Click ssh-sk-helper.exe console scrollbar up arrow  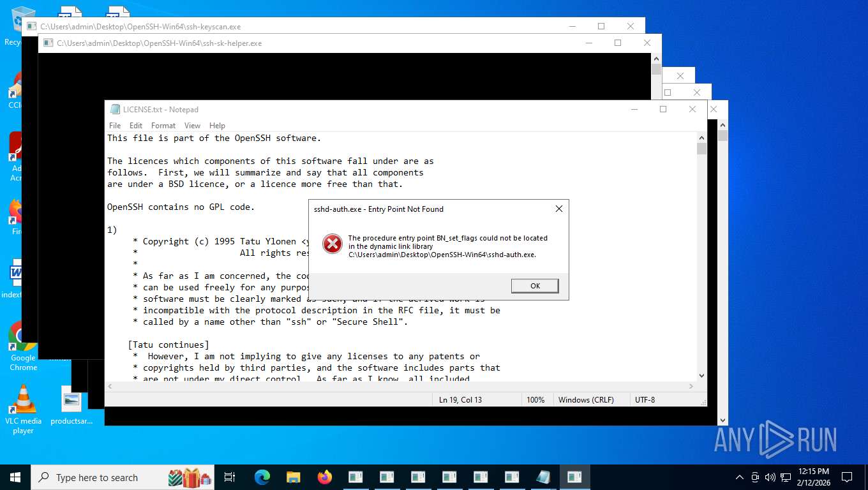pos(656,58)
